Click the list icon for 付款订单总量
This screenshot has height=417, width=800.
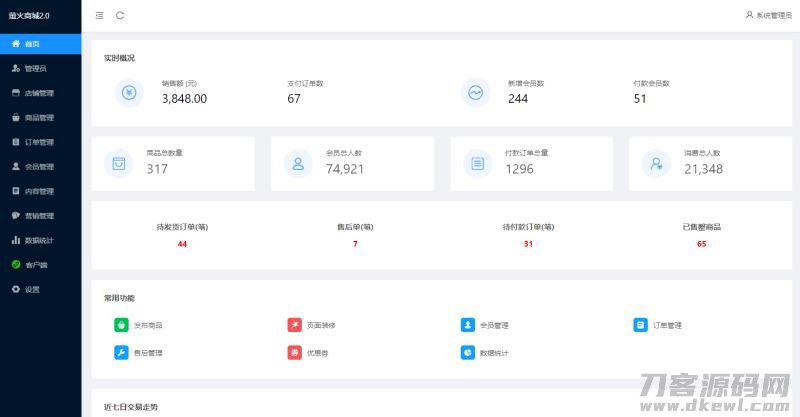tap(478, 163)
